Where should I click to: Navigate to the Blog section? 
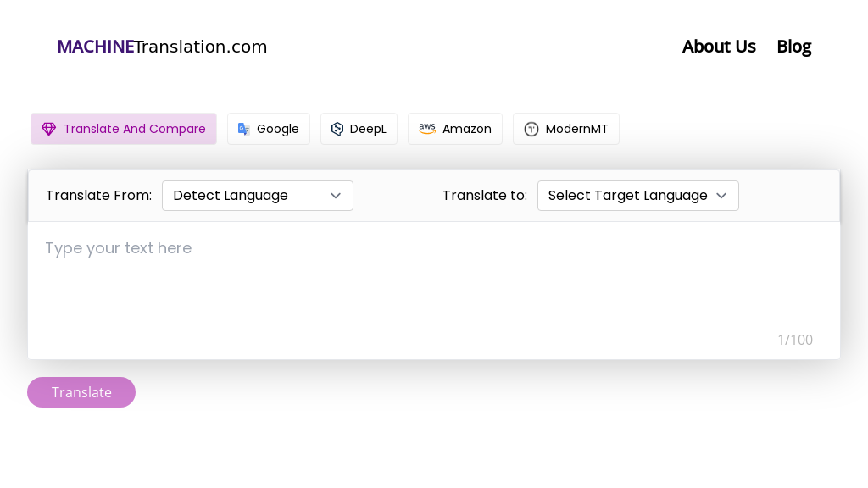point(794,47)
